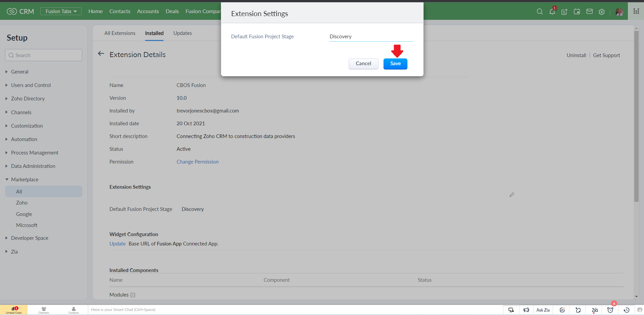
Task: Open the Contacts module tab
Action: point(120,11)
